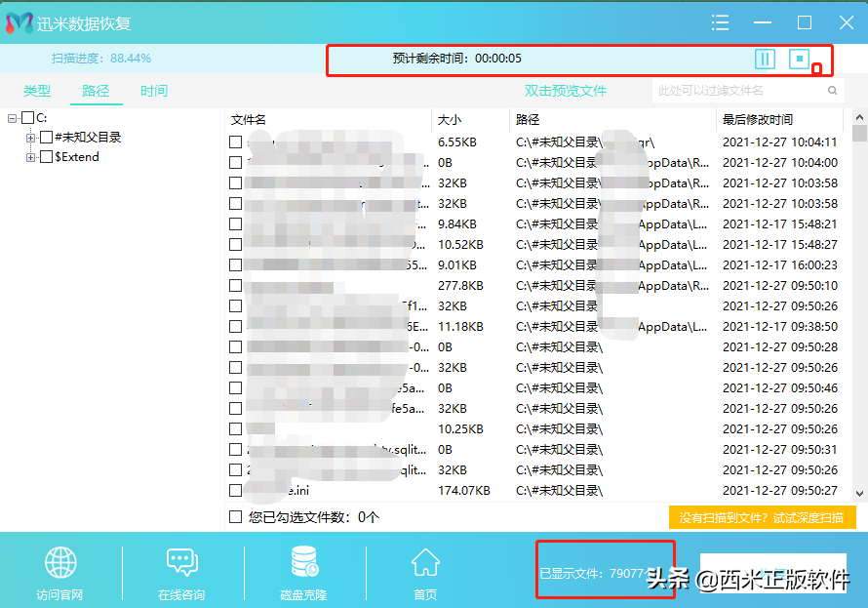This screenshot has height=608, width=868.
Task: Close the 迅米数据恢复 window
Action: [847, 22]
